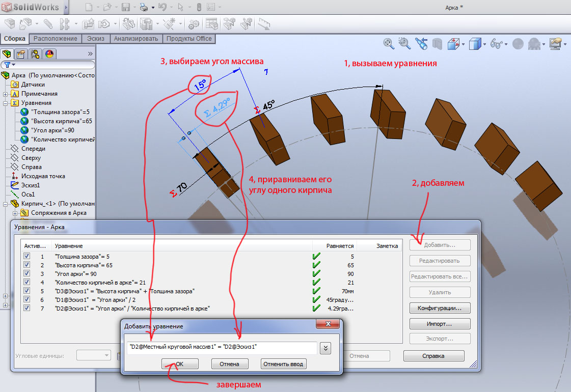
Task: Click the equation text input field
Action: pyautogui.click(x=221, y=348)
